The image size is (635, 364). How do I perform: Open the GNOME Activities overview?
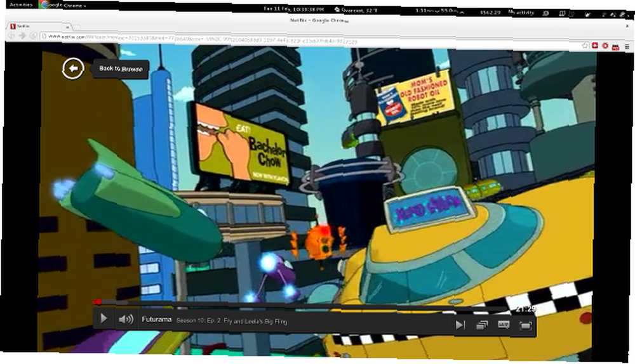[21, 5]
